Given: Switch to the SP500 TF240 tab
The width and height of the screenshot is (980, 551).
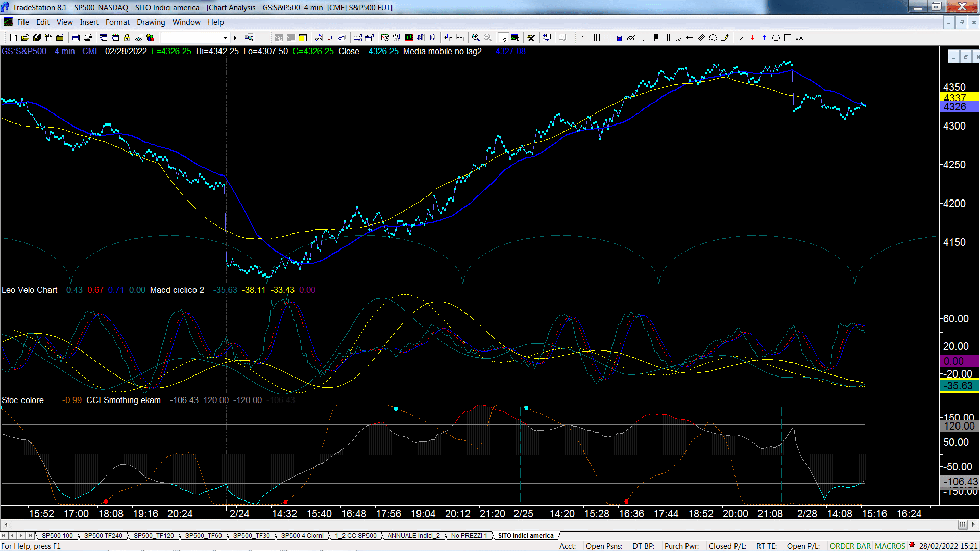Looking at the screenshot, I should [103, 536].
